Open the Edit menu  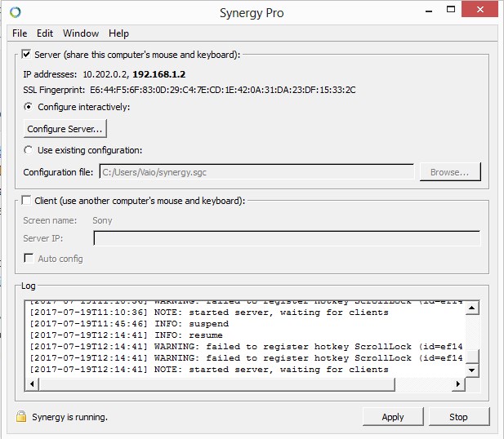[x=45, y=33]
